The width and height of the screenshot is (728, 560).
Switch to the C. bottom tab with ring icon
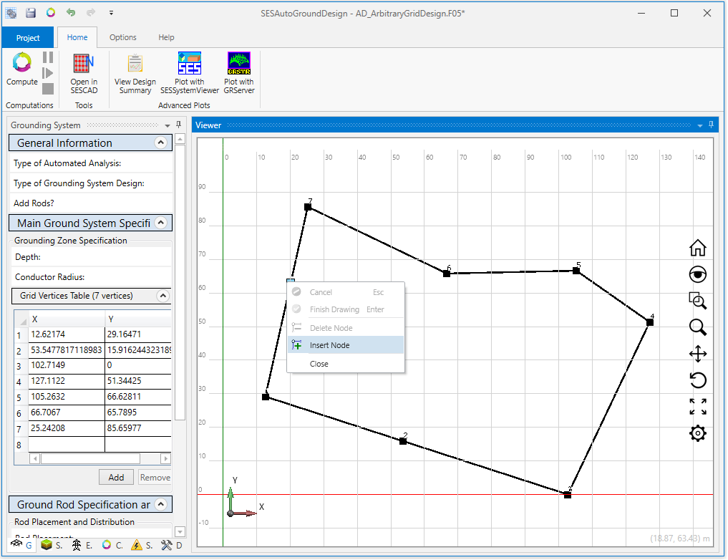coord(112,545)
